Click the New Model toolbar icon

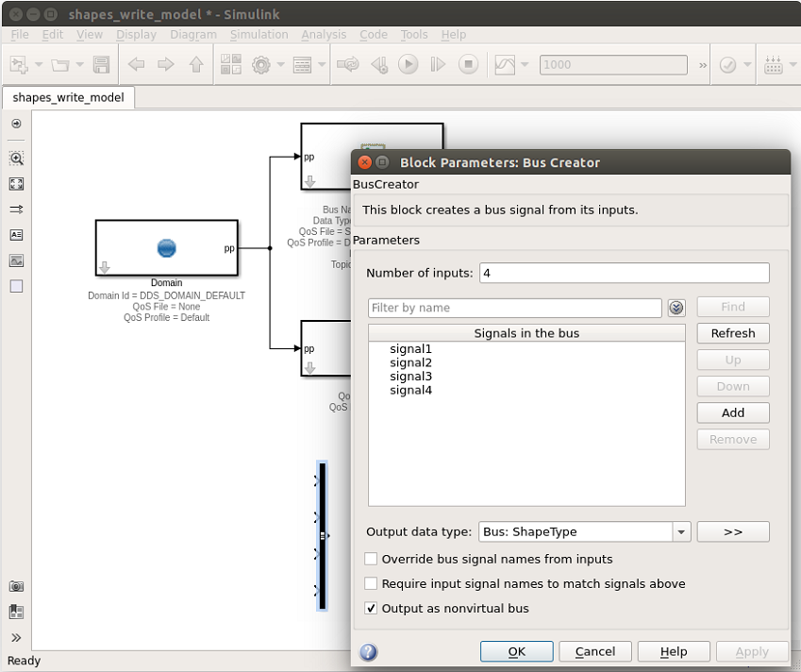pyautogui.click(x=19, y=65)
